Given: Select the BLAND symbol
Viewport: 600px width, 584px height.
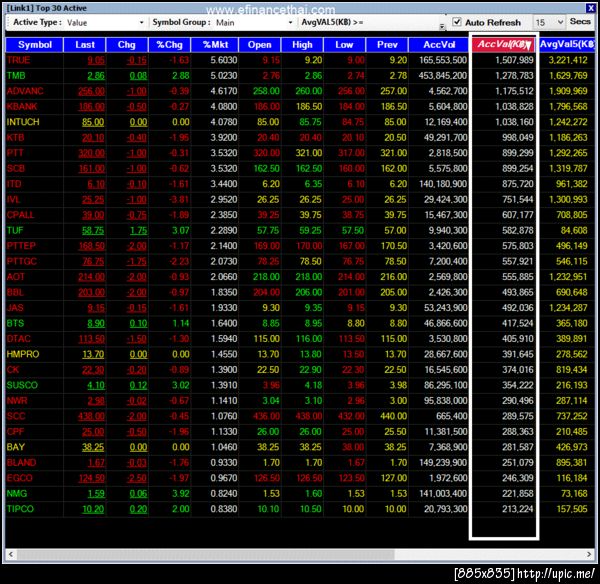Looking at the screenshot, I should click(x=21, y=463).
